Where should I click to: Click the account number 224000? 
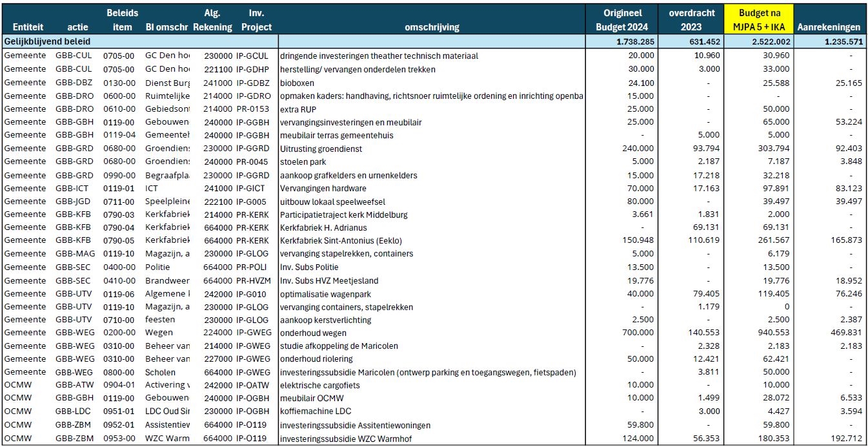pyautogui.click(x=218, y=333)
